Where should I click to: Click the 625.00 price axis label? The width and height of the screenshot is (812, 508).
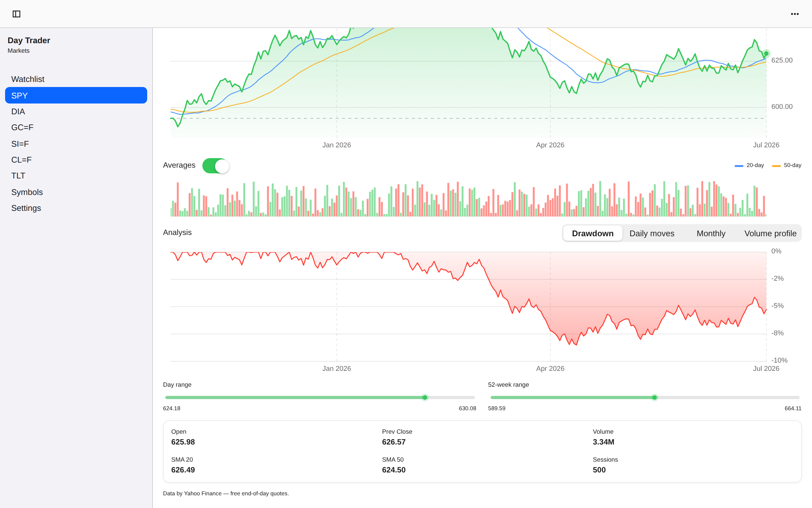pos(782,60)
